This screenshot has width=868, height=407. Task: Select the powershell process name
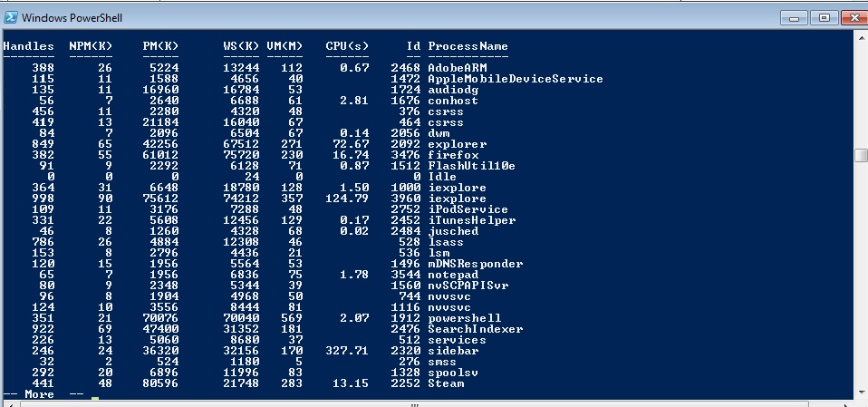pyautogui.click(x=465, y=318)
